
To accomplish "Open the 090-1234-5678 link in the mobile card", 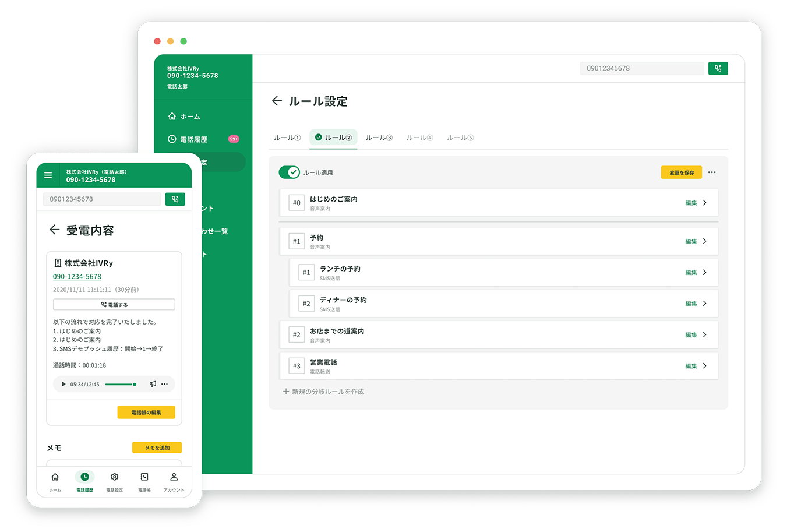I will 77,277.
